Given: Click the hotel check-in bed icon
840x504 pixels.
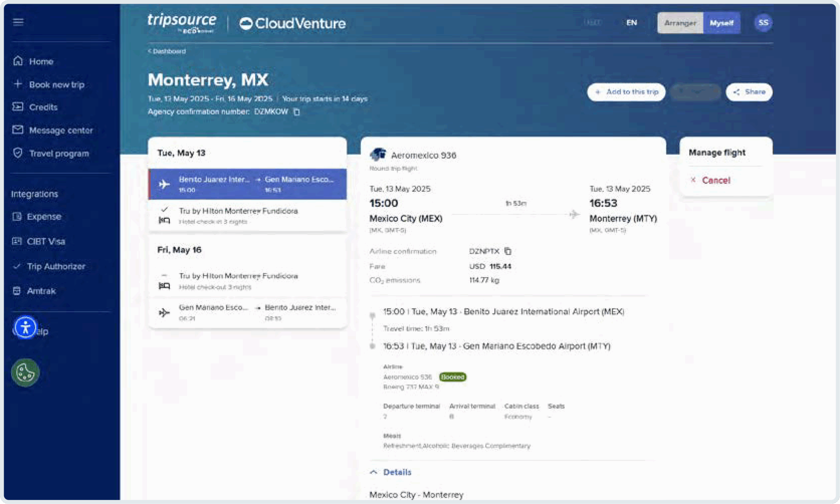Looking at the screenshot, I should 164,220.
